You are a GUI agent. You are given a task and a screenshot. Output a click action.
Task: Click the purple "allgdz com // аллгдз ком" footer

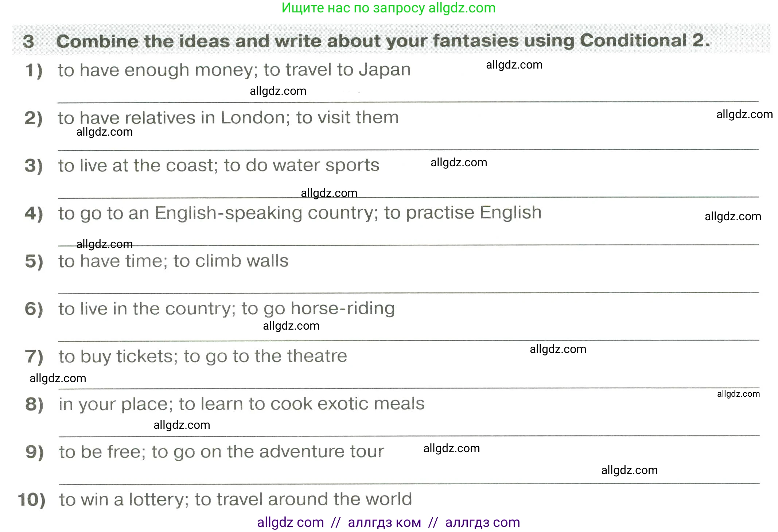pyautogui.click(x=389, y=522)
